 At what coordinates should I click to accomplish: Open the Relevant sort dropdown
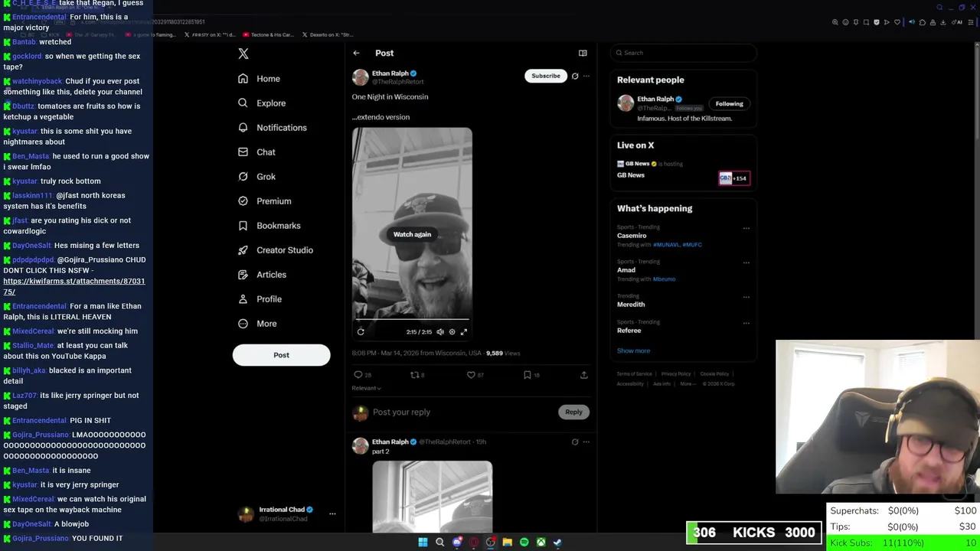click(366, 388)
